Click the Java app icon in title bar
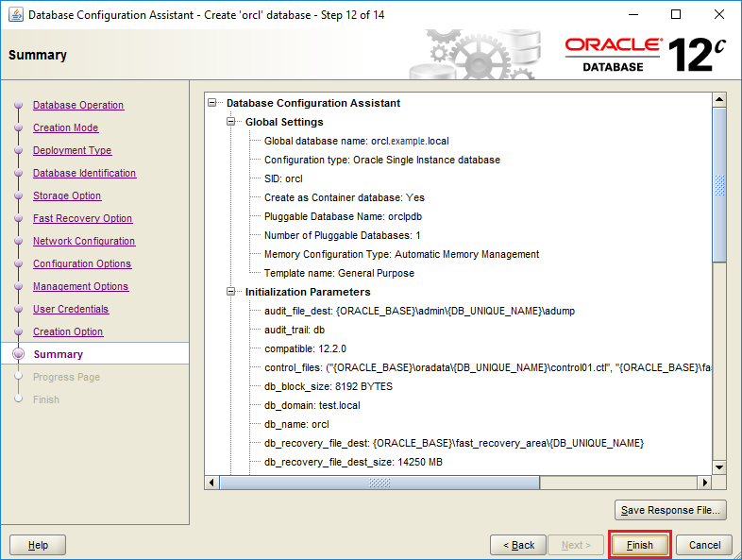The height and width of the screenshot is (560, 742). pyautogui.click(x=16, y=15)
